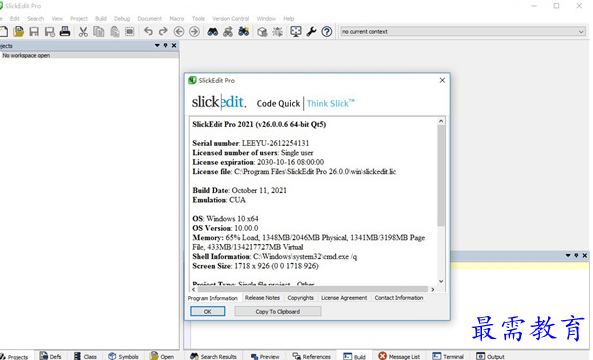Open the Help menu
Image resolution: width=593 pixels, height=360 pixels.
point(289,19)
